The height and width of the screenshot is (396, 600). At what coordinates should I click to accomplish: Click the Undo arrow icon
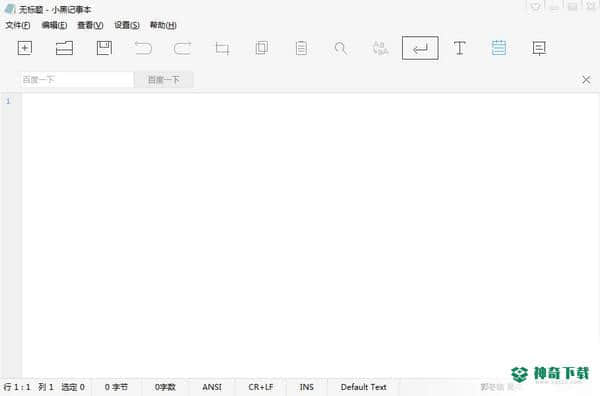(x=143, y=48)
